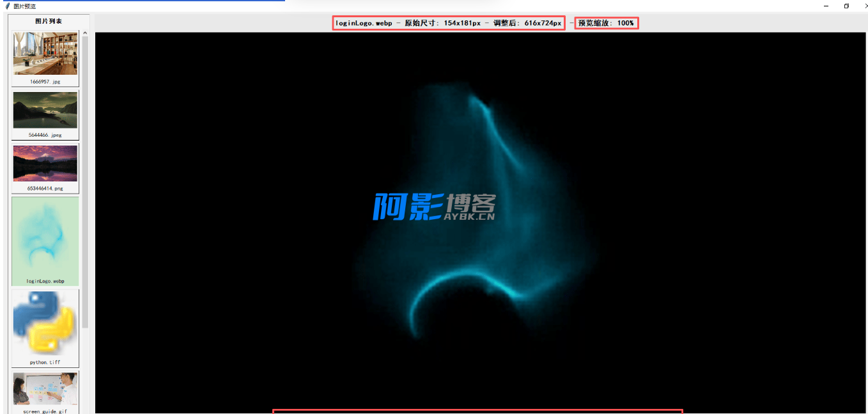This screenshot has width=868, height=414.
Task: Click the 1666957.jpg filename caption
Action: [45, 82]
